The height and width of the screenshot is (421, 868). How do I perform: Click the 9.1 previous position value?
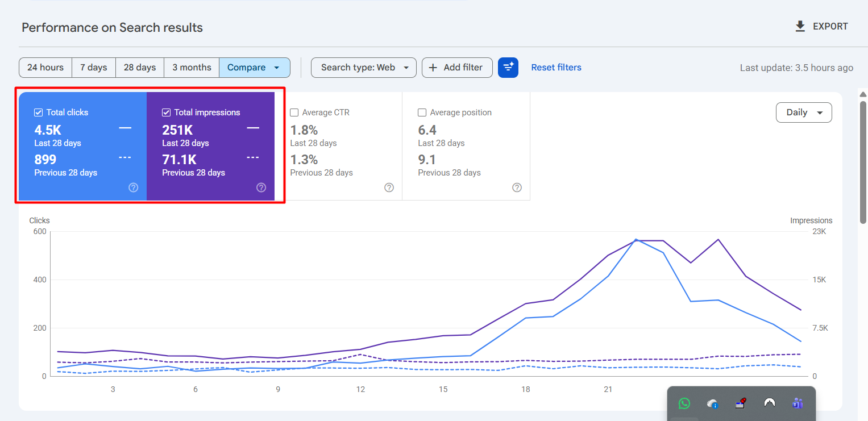tap(427, 160)
